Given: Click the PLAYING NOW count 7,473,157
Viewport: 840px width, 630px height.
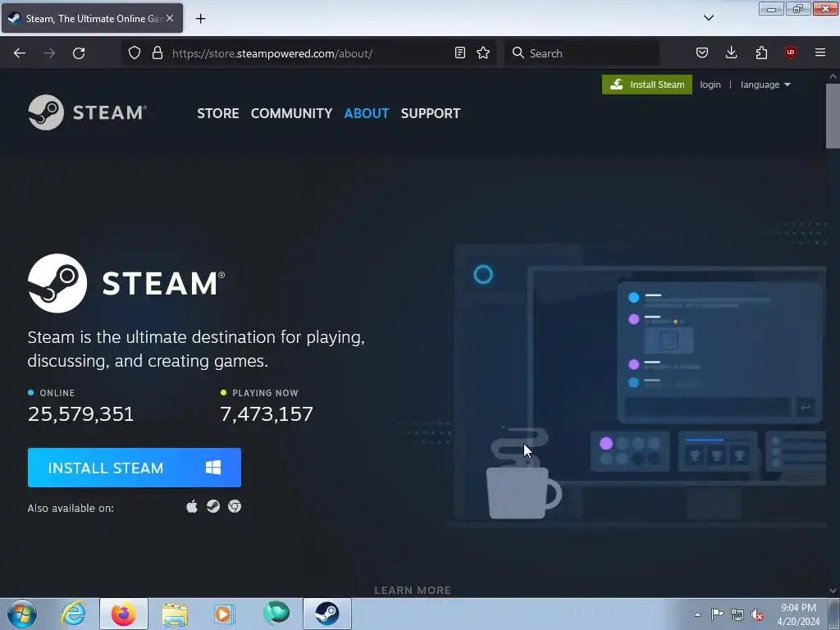Looking at the screenshot, I should click(267, 414).
